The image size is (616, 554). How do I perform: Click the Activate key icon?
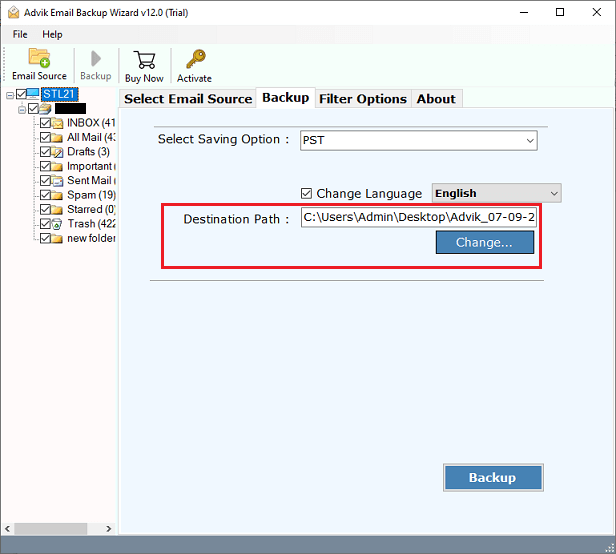[x=196, y=59]
